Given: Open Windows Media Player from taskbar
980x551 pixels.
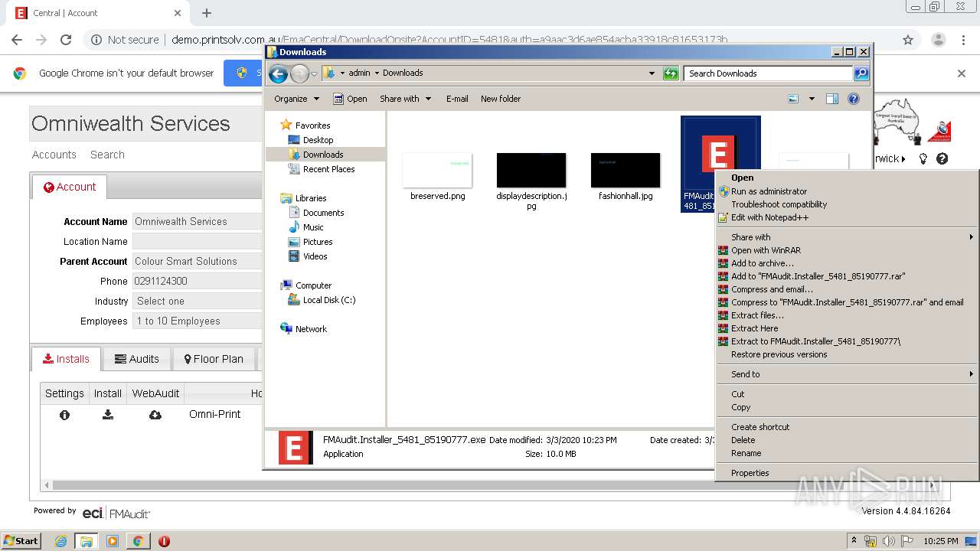Looking at the screenshot, I should click(x=113, y=541).
